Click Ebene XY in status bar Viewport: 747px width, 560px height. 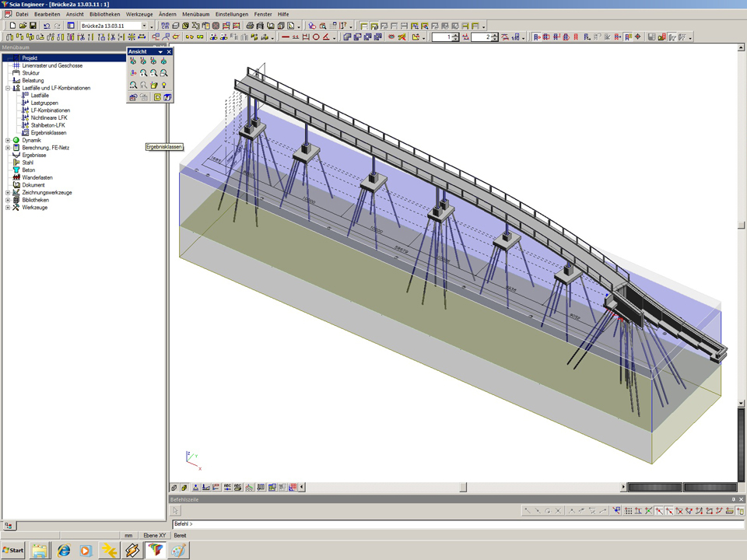(154, 536)
